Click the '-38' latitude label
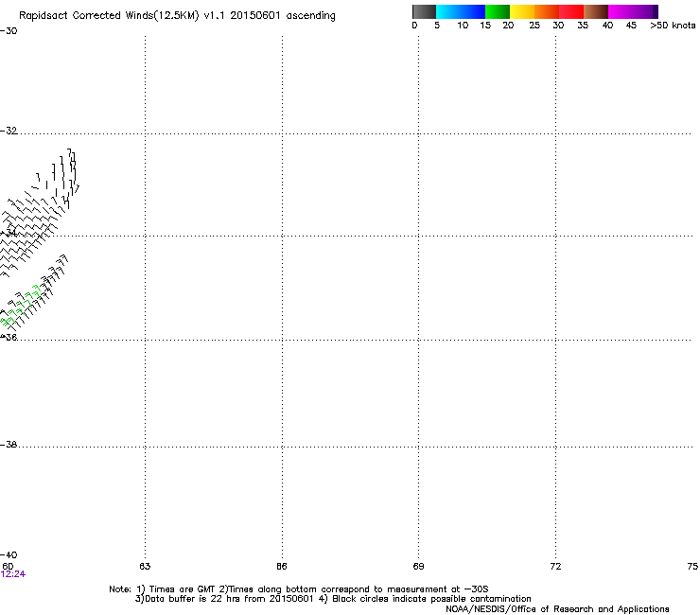The height and width of the screenshot is (615, 700). coord(9,445)
